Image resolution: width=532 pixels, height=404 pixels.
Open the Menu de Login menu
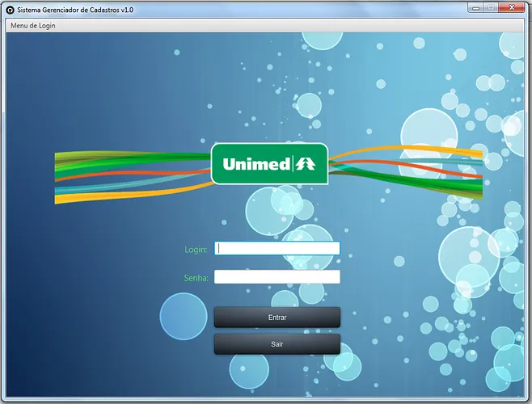33,26
